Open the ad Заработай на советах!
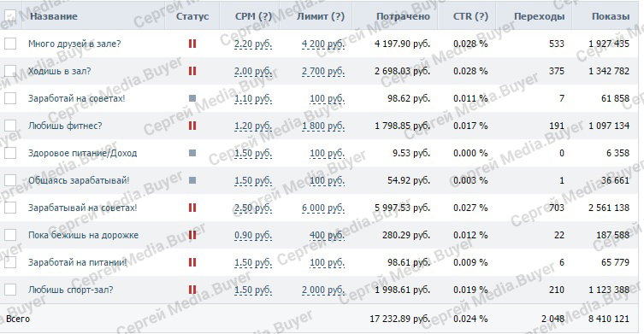This screenshot has width=644, height=334. [x=76, y=98]
